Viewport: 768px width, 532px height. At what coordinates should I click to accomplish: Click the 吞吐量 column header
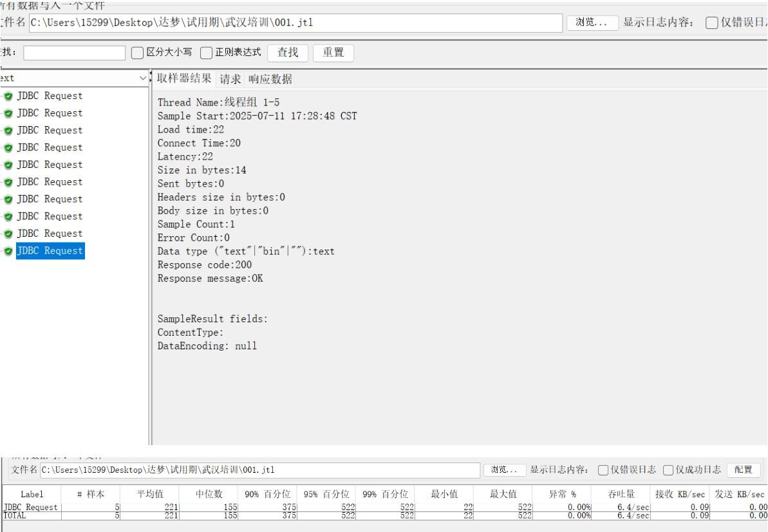(621, 494)
